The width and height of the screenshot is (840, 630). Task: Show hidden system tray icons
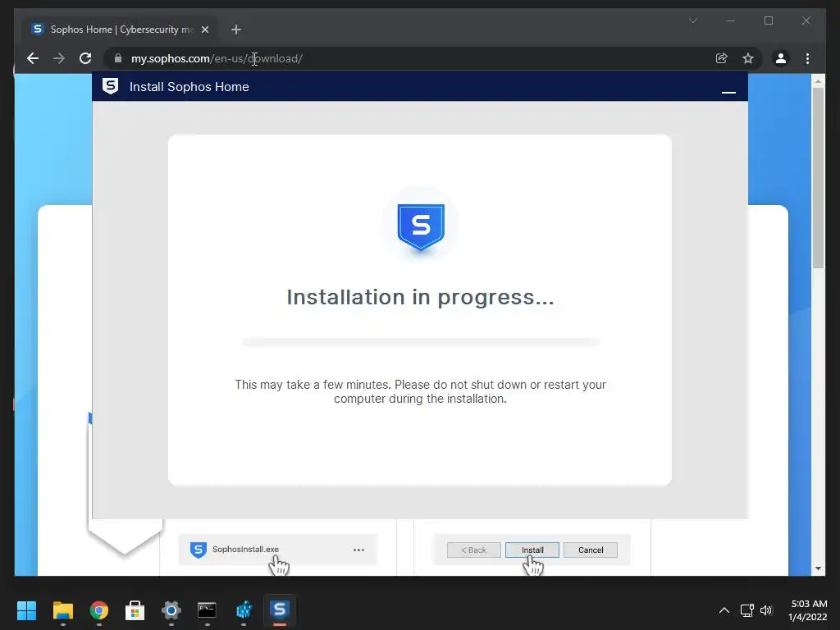pos(724,610)
